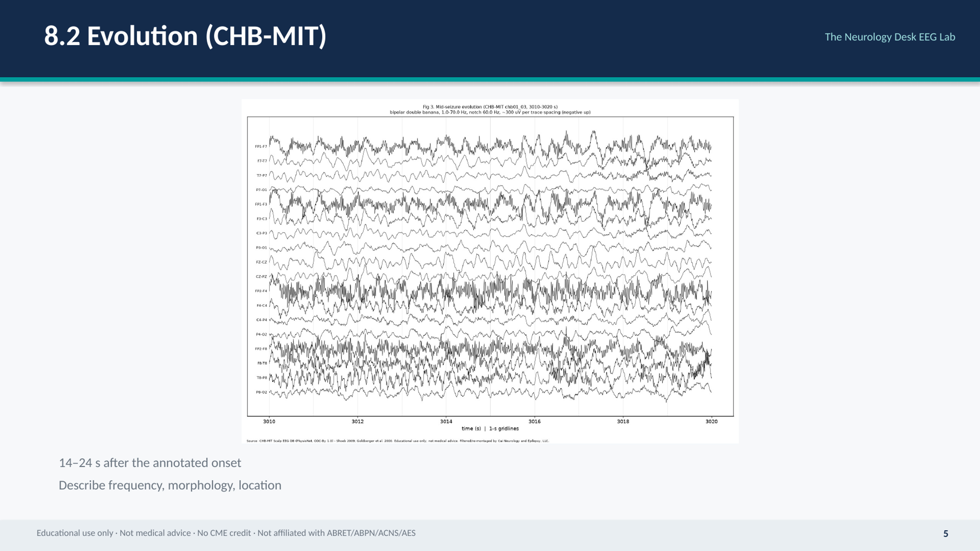980x551 pixels.
Task: Click the P4-O2 channel label
Action: click(x=261, y=334)
